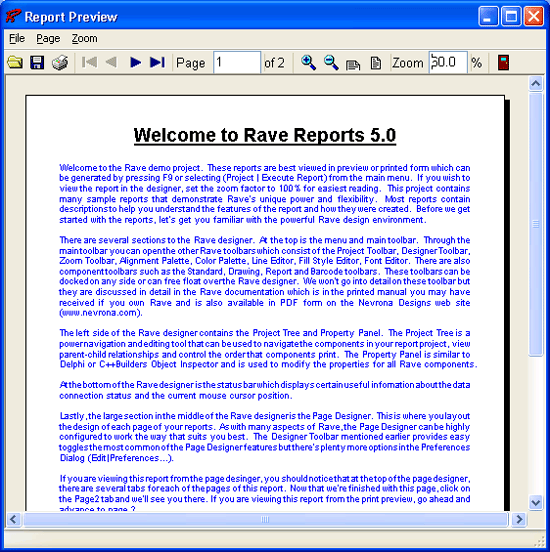
Task: Click the text 'Dialog (Edit|Preferences...).'
Action: (117, 458)
